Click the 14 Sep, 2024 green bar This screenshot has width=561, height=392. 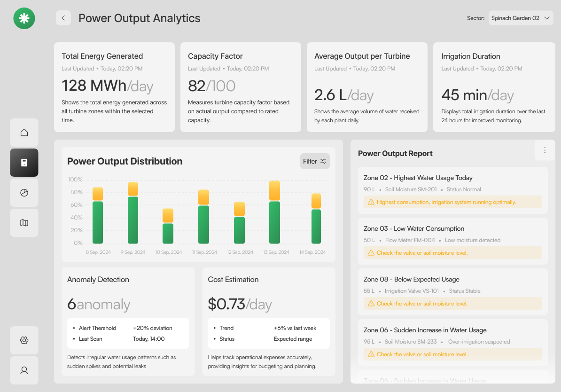point(316,226)
